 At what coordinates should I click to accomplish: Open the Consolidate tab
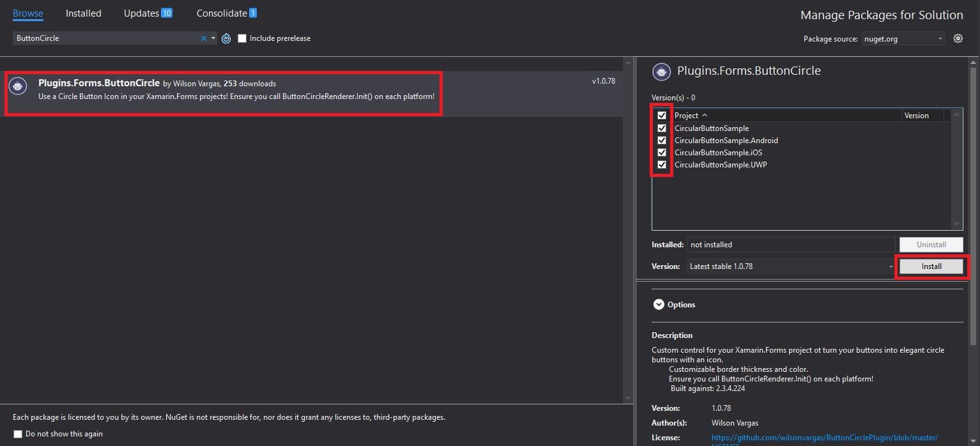(x=227, y=13)
